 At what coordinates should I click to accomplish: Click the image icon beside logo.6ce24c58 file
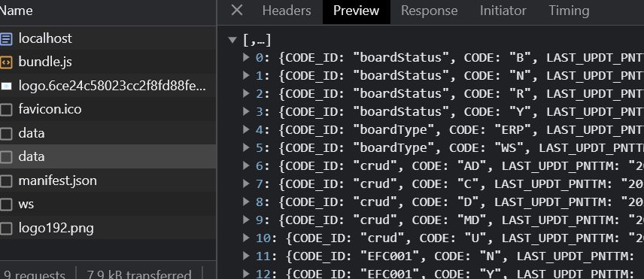(6, 86)
